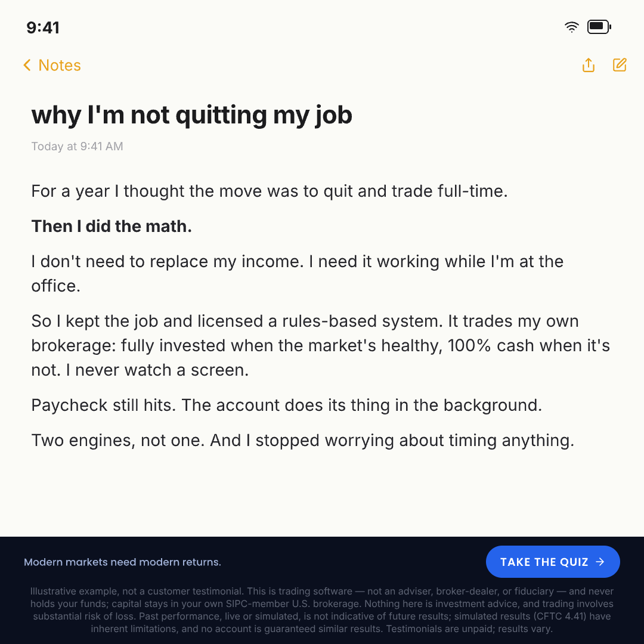Screen dimensions: 644x644
Task: Click the Paycheck still hits line
Action: tap(287, 405)
